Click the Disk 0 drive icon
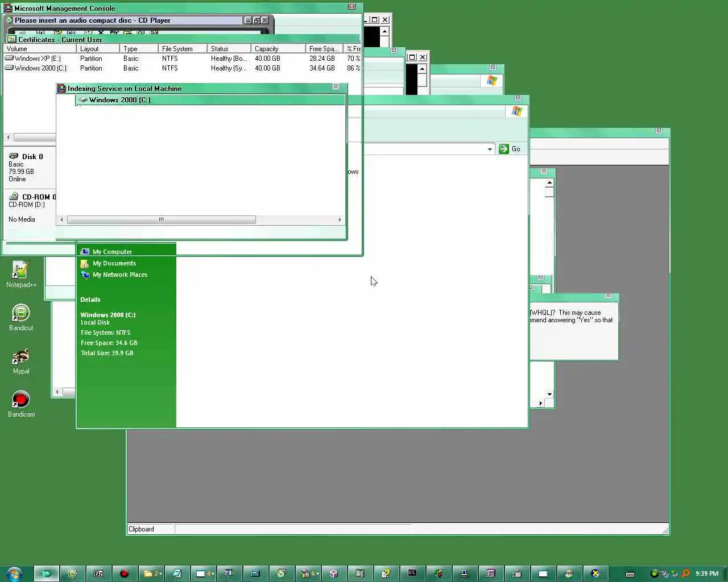This screenshot has width=728, height=582. coord(14,156)
